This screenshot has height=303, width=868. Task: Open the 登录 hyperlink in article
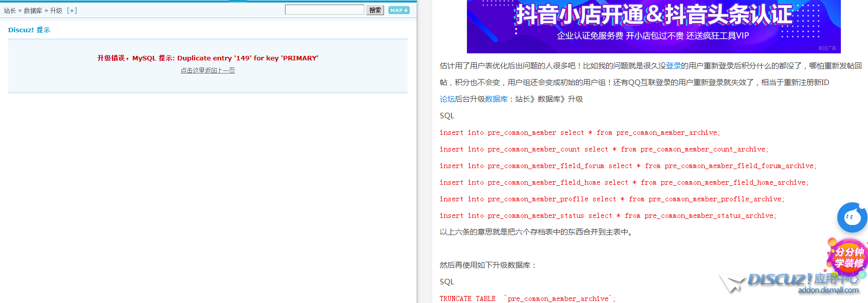673,66
